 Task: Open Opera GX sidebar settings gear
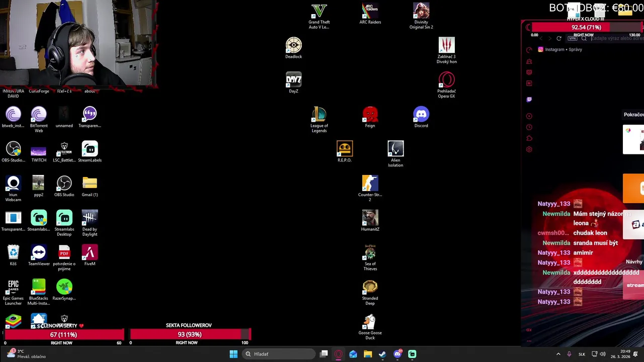pos(529,149)
